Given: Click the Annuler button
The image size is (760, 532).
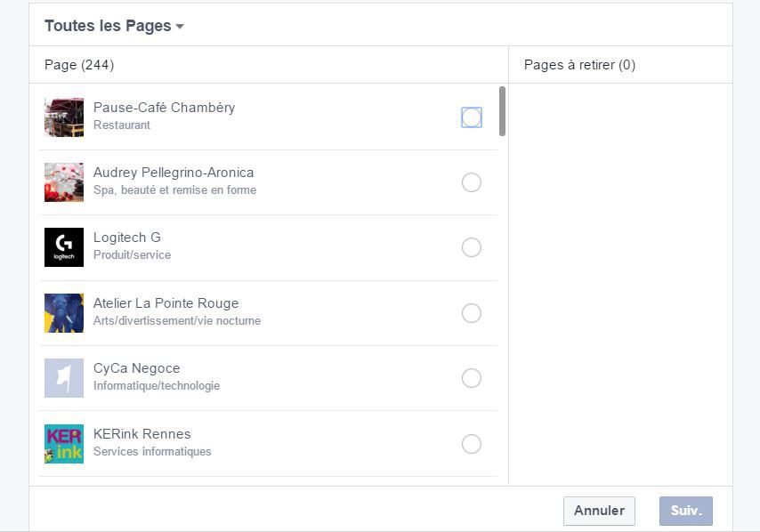Looking at the screenshot, I should tap(598, 511).
